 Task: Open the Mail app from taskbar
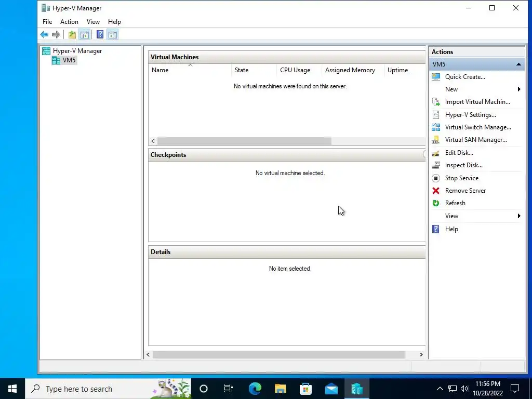click(331, 389)
